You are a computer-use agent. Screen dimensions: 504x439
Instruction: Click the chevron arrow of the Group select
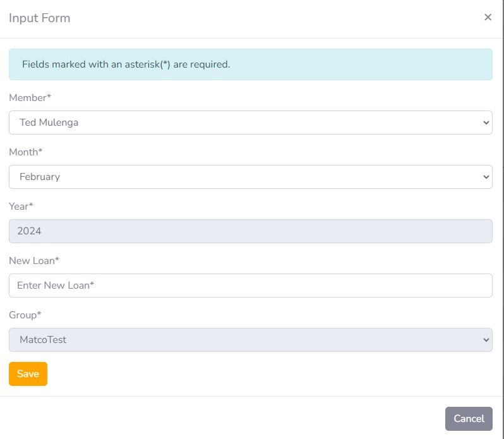485,340
